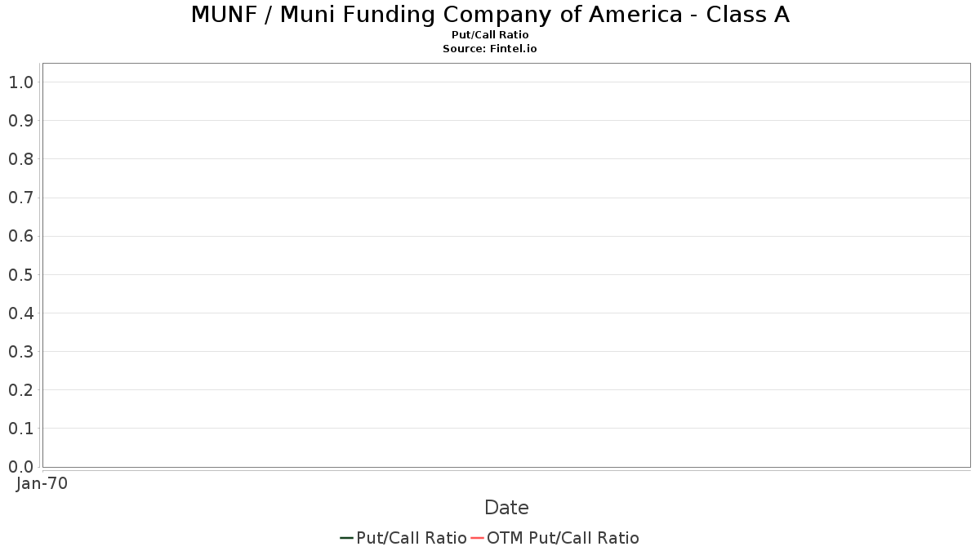Click the Put/Call Ratio subtitle
The height and width of the screenshot is (551, 980).
click(x=490, y=35)
